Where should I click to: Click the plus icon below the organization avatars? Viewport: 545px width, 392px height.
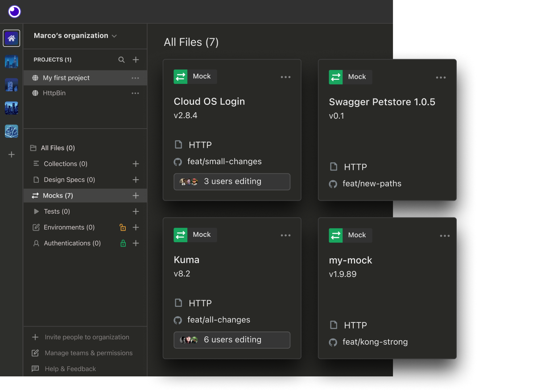[11, 155]
